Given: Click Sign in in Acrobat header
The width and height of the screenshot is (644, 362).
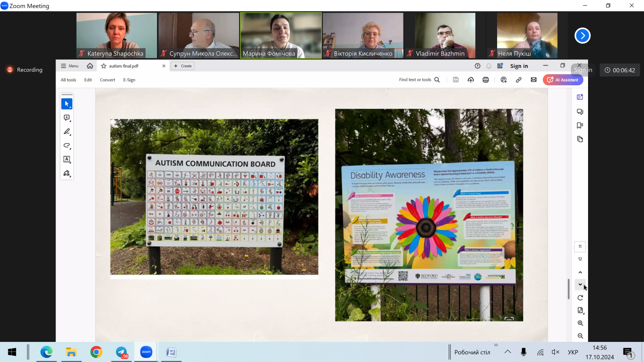Looking at the screenshot, I should click(519, 66).
